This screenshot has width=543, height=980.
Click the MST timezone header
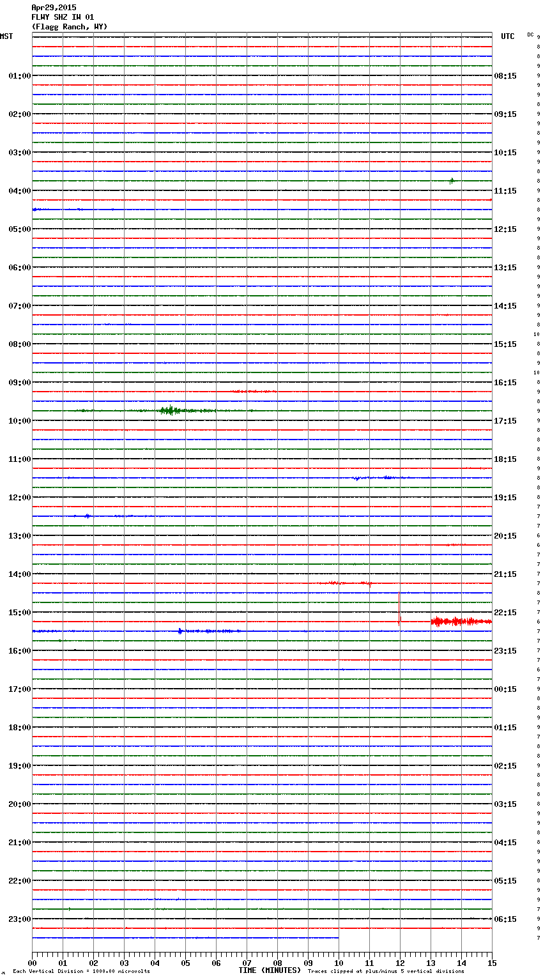tap(6, 36)
